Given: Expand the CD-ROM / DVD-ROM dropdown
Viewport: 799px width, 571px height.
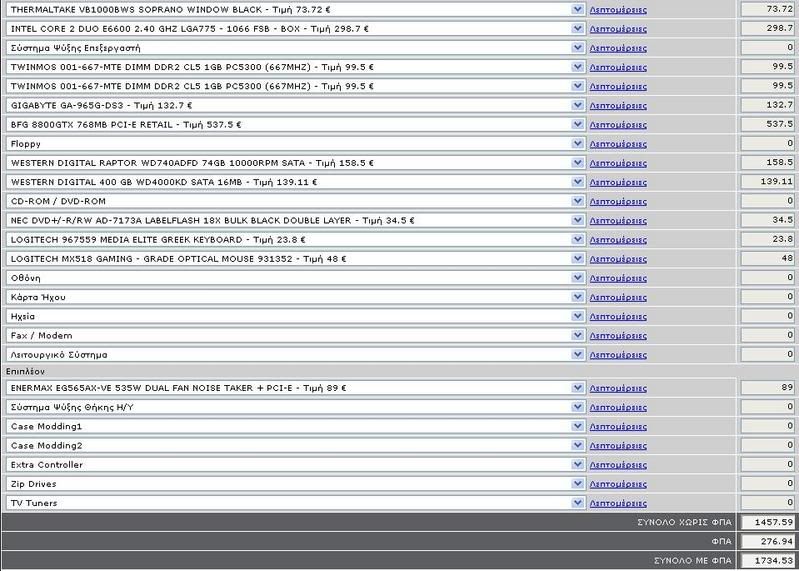Looking at the screenshot, I should coord(295,201).
